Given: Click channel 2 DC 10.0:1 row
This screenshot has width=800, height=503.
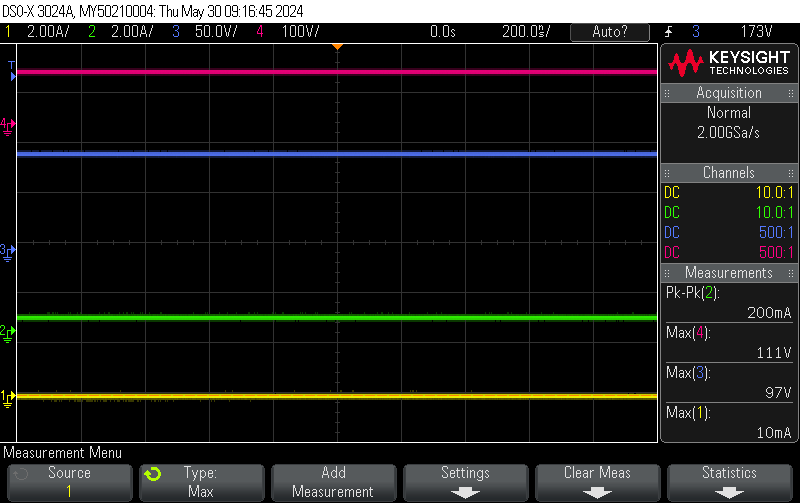Looking at the screenshot, I should click(x=729, y=213).
